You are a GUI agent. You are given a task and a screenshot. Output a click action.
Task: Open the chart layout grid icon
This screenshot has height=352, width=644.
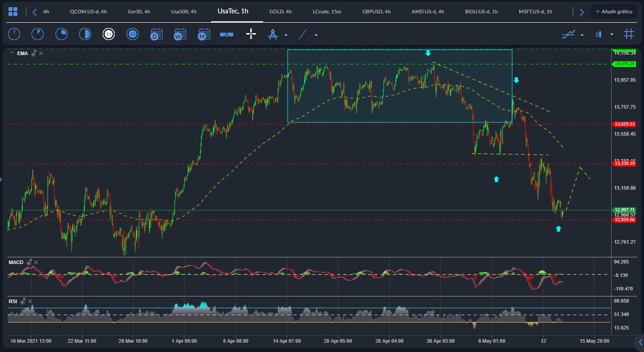point(13,12)
